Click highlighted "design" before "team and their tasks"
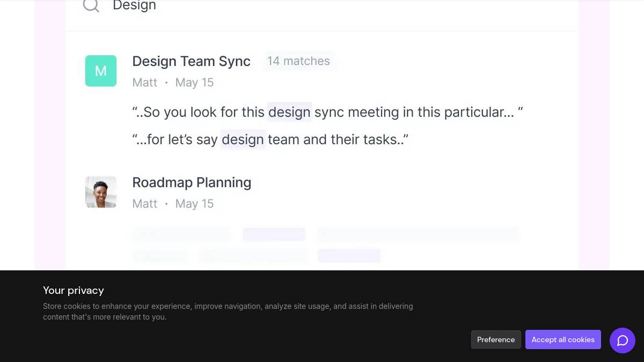Screen dimensions: 644x362 (243, 139)
